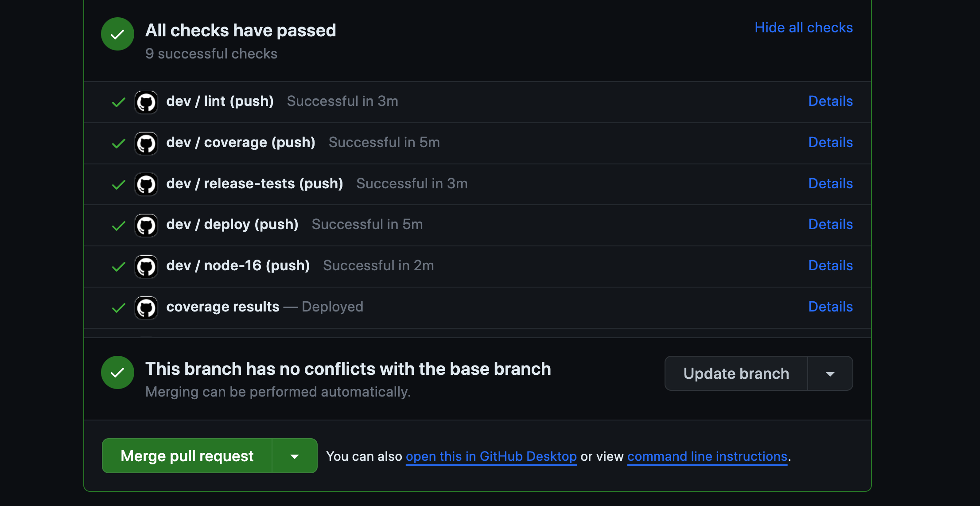Click the GitHub avatar for dev / coverage check
This screenshot has width=980, height=506.
coord(146,143)
